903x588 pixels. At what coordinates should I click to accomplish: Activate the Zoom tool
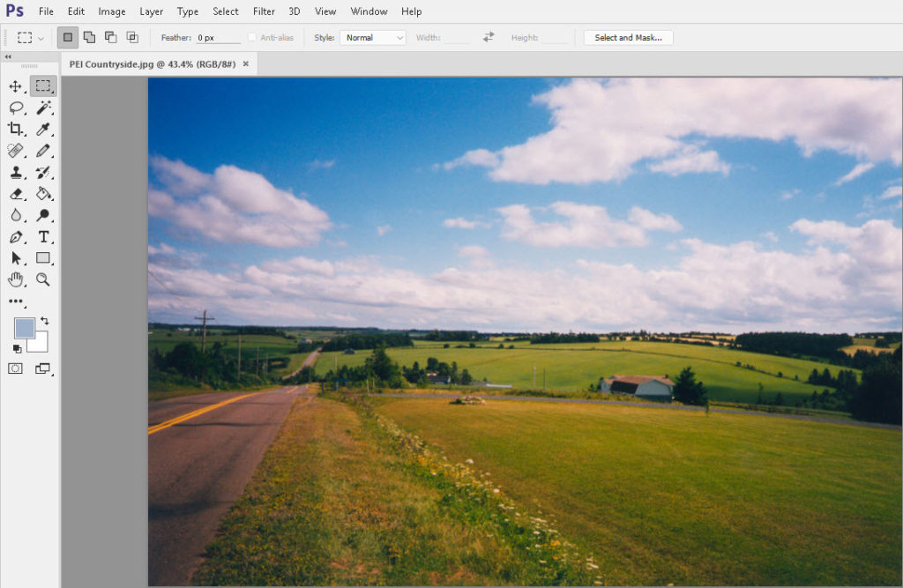coord(43,279)
